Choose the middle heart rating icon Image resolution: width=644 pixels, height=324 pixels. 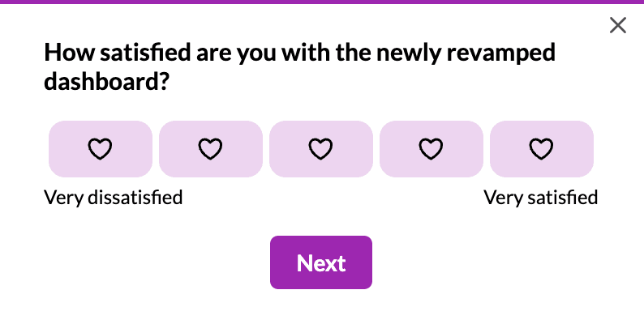(320, 149)
